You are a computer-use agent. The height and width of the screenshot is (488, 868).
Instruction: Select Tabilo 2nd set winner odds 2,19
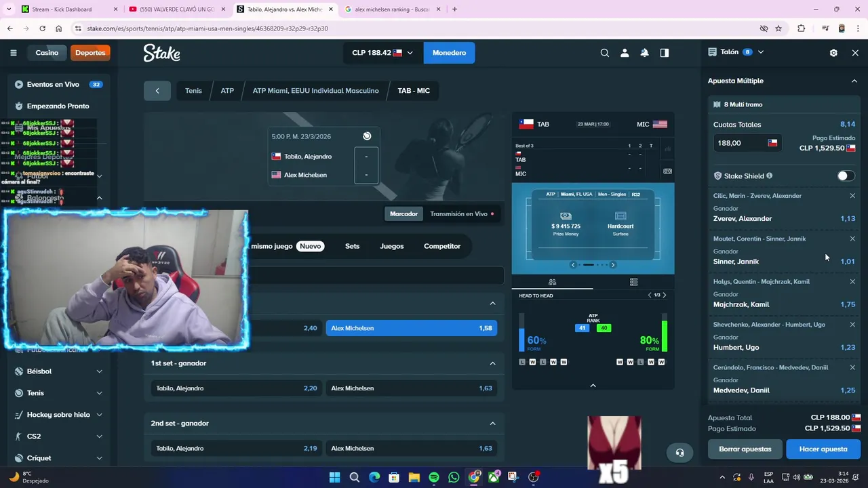click(x=237, y=448)
